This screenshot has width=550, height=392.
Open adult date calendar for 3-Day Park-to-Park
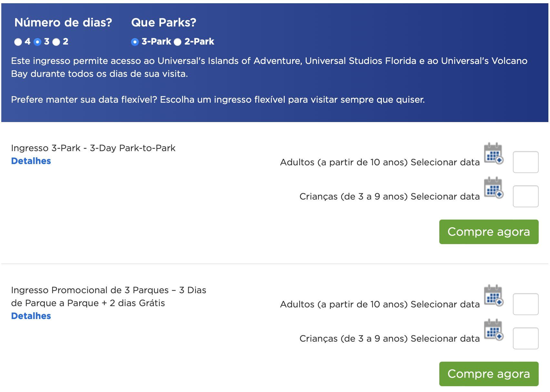click(494, 153)
